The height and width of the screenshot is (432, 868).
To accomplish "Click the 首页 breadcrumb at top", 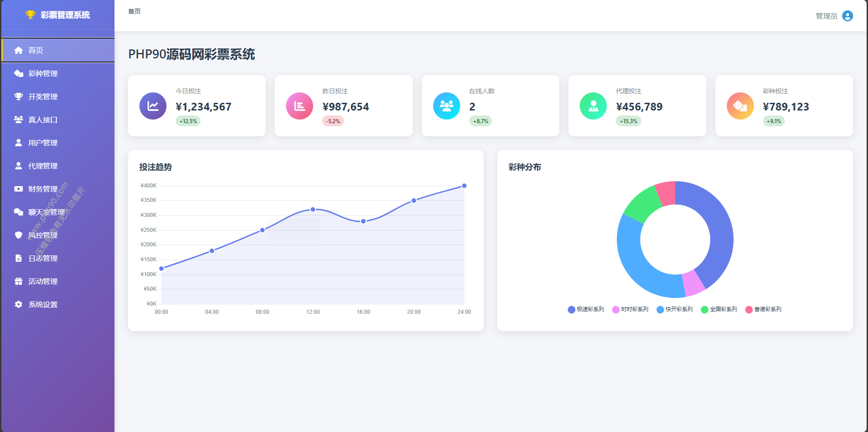I will [x=134, y=11].
